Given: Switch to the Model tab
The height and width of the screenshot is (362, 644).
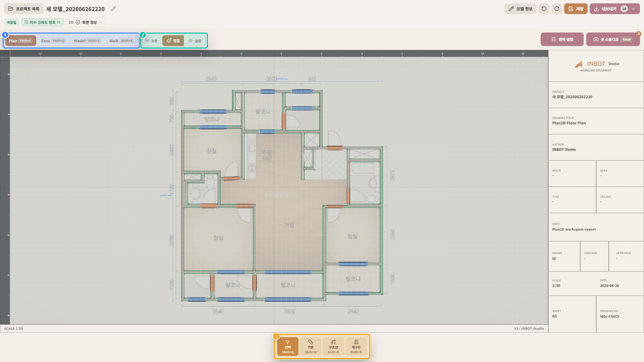Looking at the screenshot, I should [87, 41].
